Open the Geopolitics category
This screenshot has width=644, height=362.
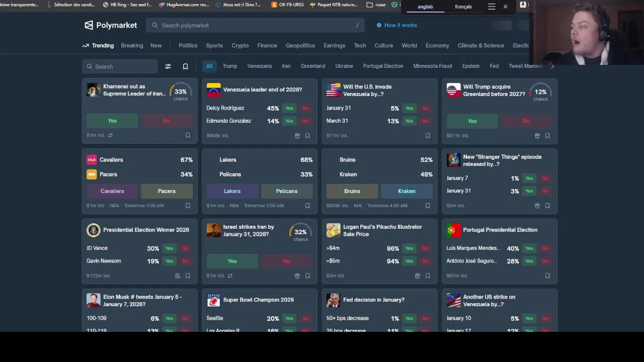300,45
